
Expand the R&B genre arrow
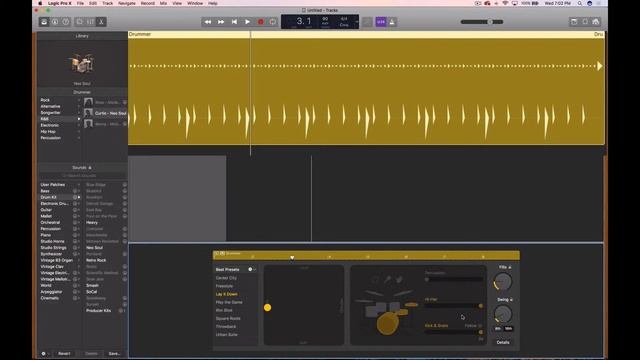(x=79, y=119)
